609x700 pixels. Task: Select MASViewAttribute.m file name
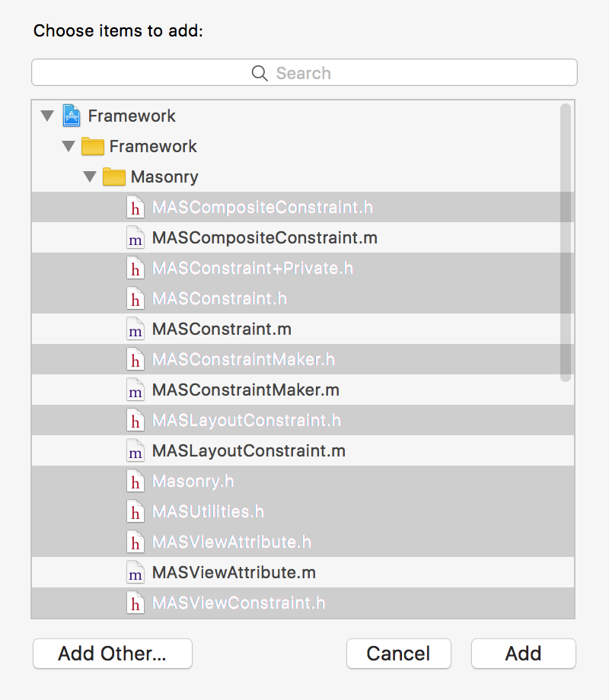pyautogui.click(x=234, y=572)
